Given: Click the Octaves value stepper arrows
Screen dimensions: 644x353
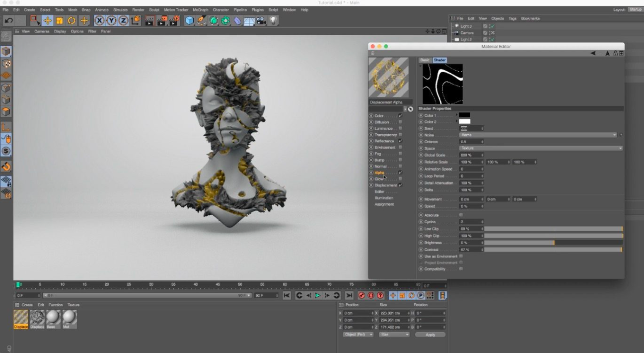Looking at the screenshot, I should pyautogui.click(x=483, y=142).
